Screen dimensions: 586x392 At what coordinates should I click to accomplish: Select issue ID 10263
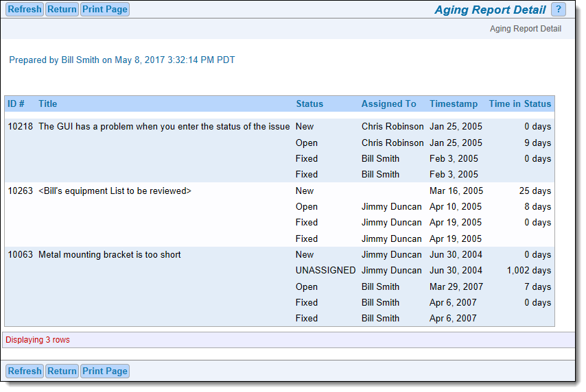20,191
